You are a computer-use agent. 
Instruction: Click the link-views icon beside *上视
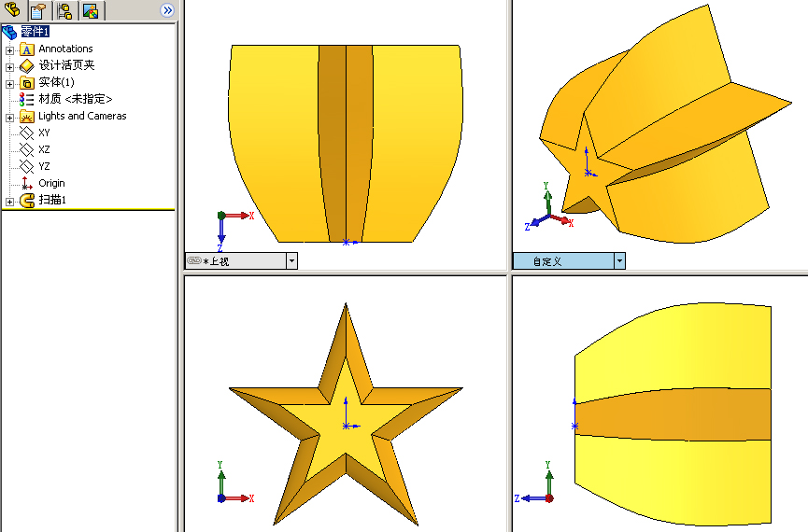pos(194,260)
